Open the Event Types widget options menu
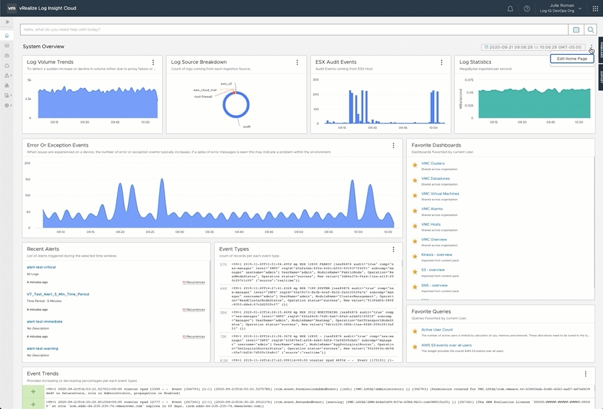This screenshot has height=409, width=603. [x=393, y=250]
